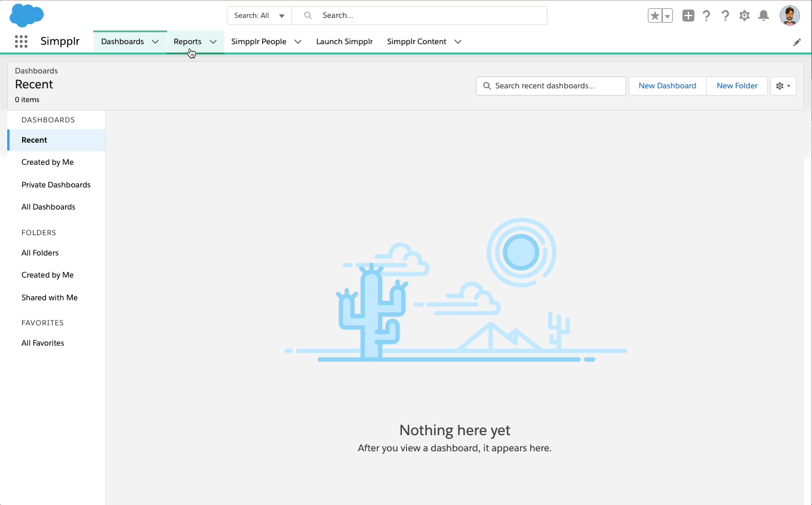Image resolution: width=812 pixels, height=505 pixels.
Task: Open the Simpplr People tab
Action: (259, 42)
